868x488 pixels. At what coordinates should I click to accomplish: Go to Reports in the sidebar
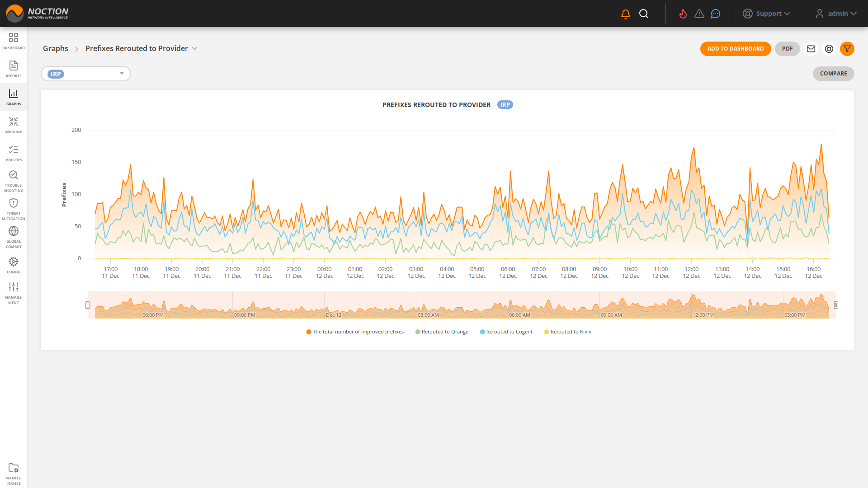pyautogui.click(x=14, y=69)
